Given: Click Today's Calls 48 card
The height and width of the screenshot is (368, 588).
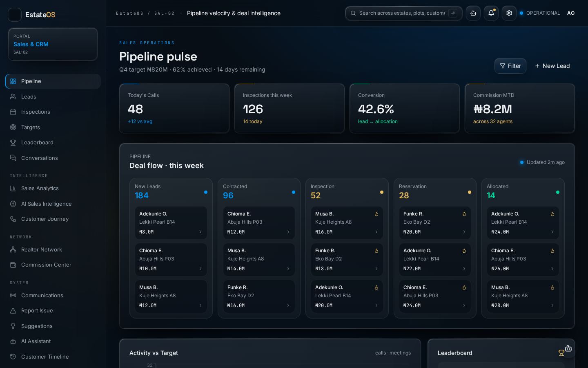Looking at the screenshot, I should coord(174,108).
